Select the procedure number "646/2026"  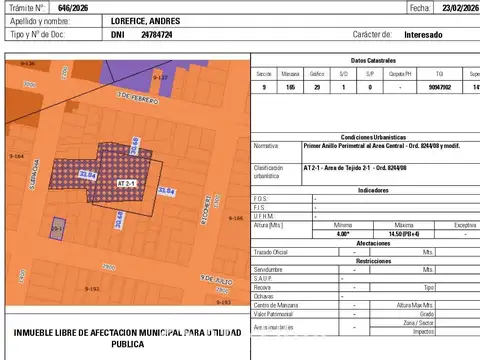[73, 8]
